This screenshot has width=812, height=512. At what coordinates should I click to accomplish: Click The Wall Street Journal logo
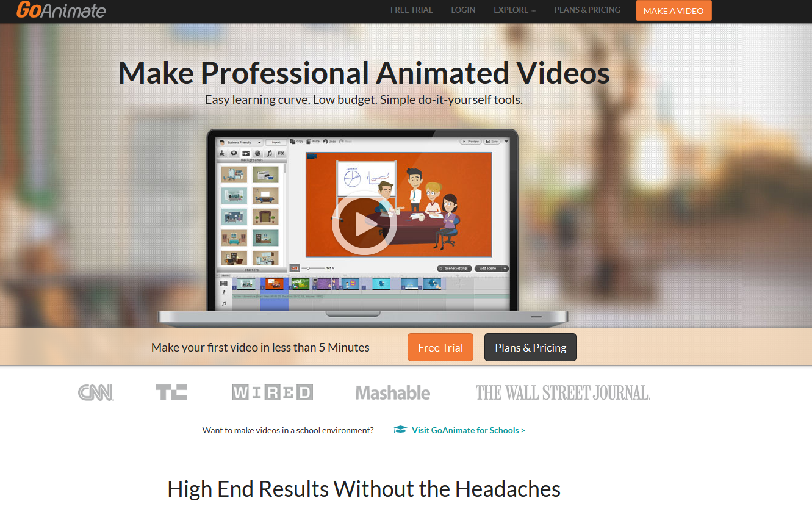pyautogui.click(x=563, y=392)
